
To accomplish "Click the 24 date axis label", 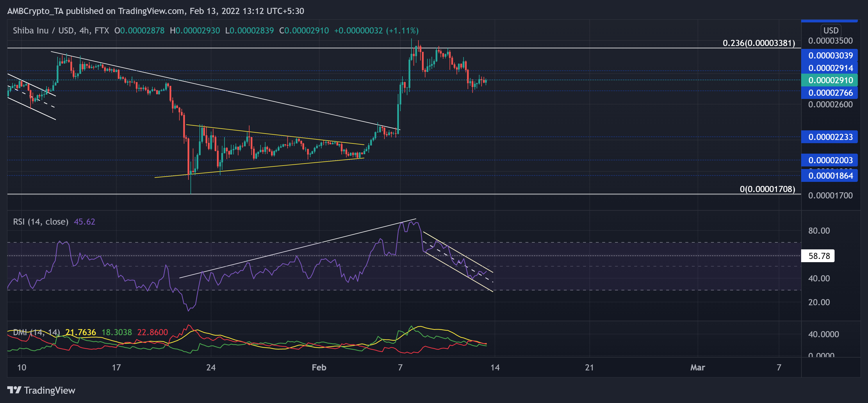I will pyautogui.click(x=211, y=368).
